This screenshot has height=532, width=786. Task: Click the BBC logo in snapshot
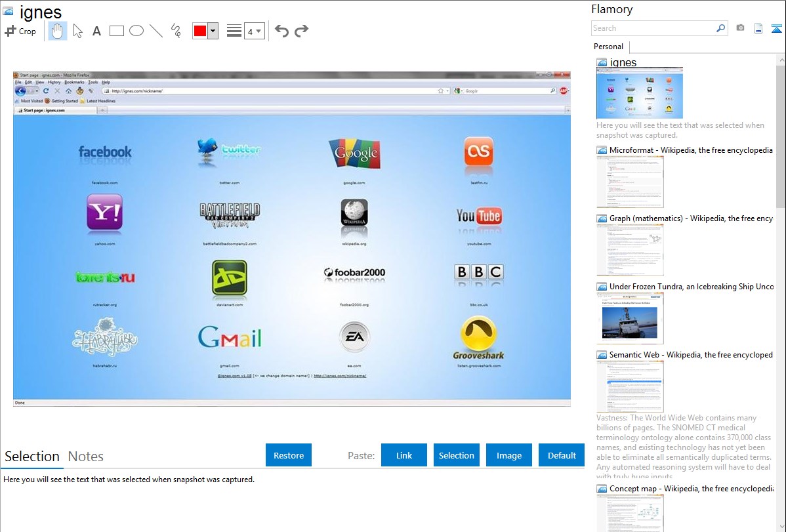479,272
